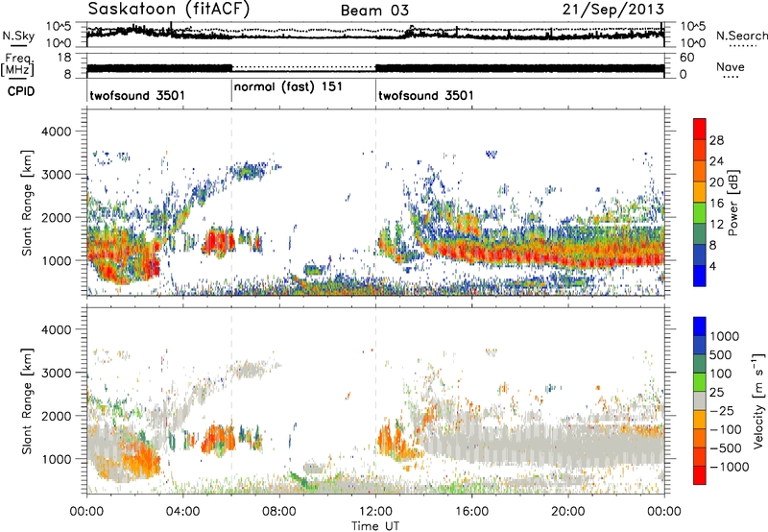Click the '16' tick on Power scale
768x532 pixels.
tap(716, 204)
